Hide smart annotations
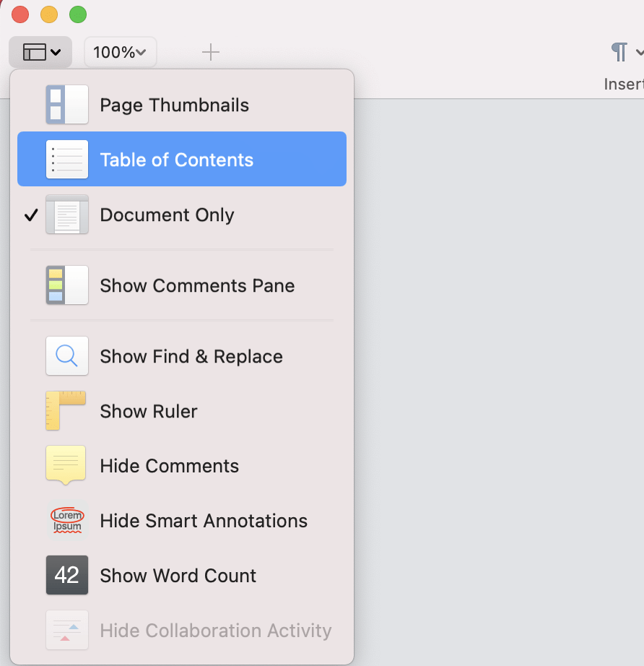644x666 pixels. 204,520
